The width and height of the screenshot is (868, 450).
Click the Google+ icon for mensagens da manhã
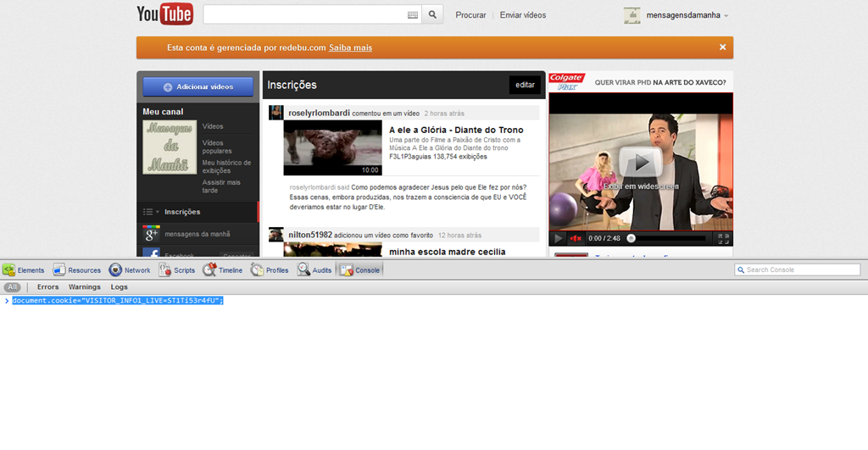tap(151, 234)
